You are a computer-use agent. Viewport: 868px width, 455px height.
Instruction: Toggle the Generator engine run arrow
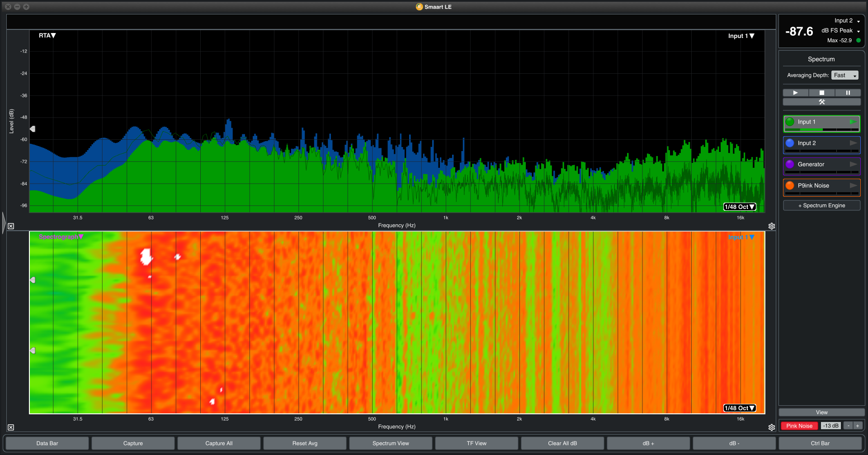853,164
